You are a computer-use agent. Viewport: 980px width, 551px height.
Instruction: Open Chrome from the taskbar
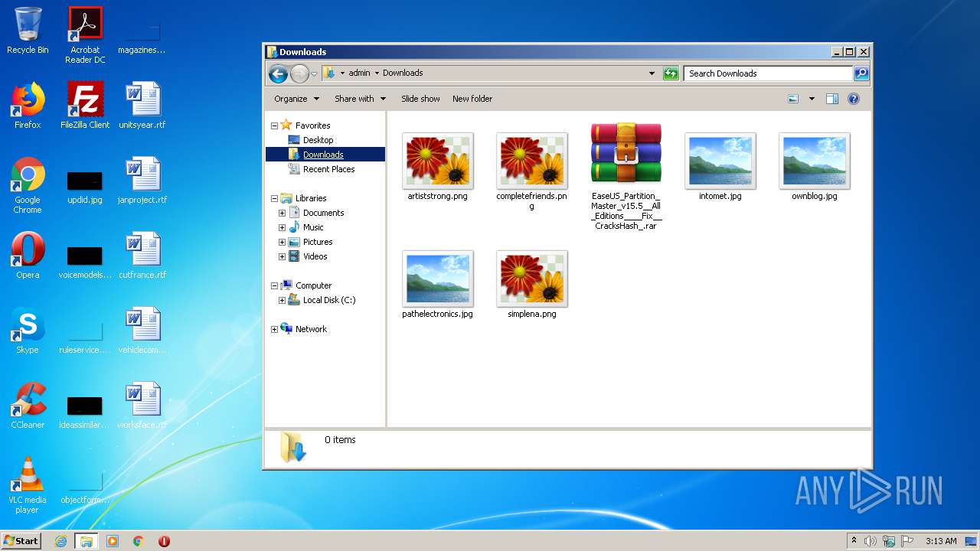coord(138,541)
